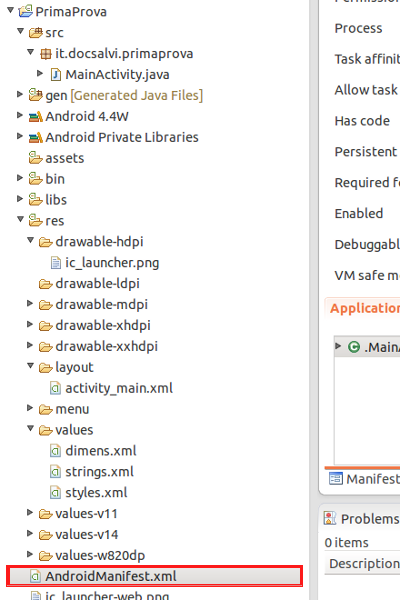Select the ic_launcher.png file icon

[x=56, y=263]
